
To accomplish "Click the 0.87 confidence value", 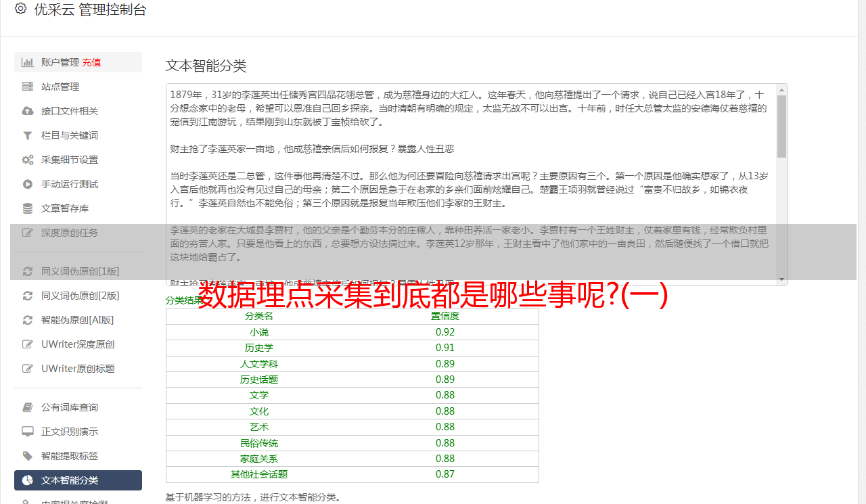I will (445, 474).
